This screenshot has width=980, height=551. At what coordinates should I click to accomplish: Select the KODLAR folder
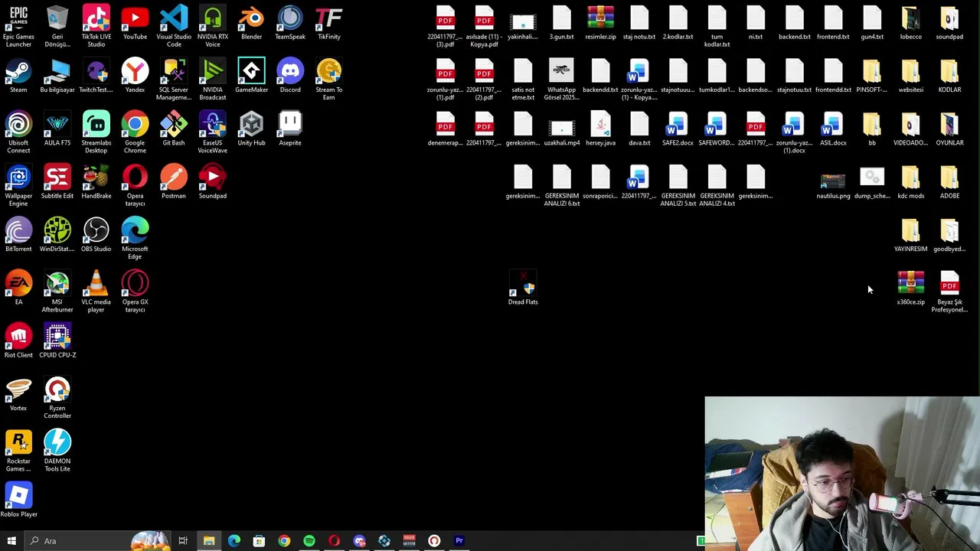pos(949,76)
